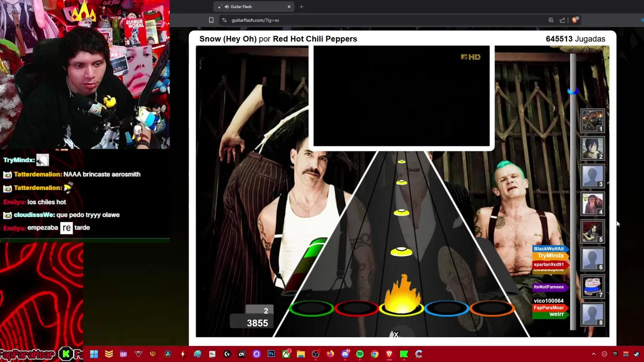Open Spotify from the taskbar
Screen dimensions: 644x362
360,354
